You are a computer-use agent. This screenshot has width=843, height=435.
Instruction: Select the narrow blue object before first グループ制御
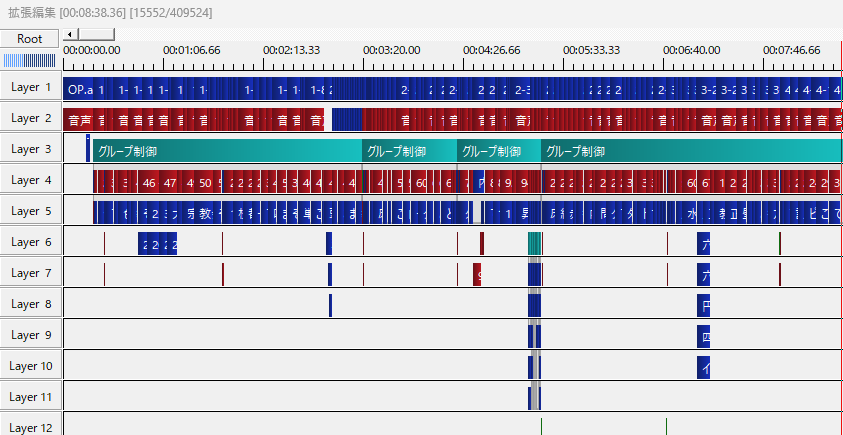coord(88,148)
